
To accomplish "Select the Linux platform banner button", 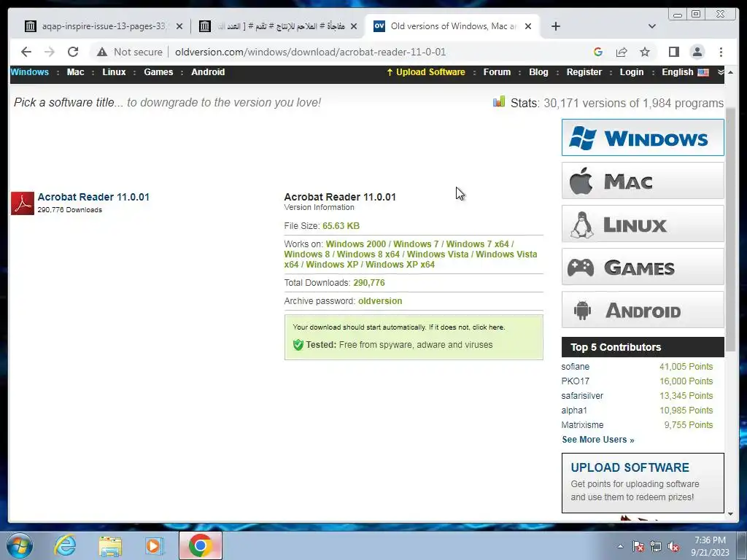I will tap(643, 224).
